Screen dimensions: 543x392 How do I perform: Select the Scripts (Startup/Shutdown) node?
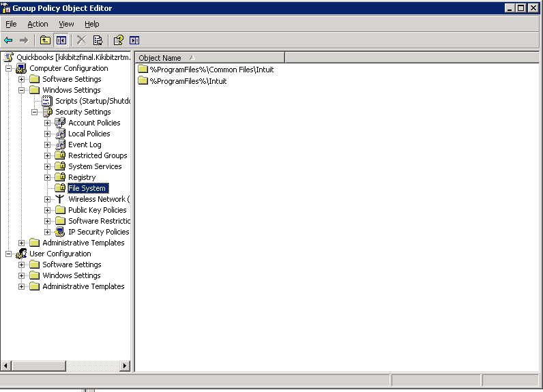pyautogui.click(x=92, y=101)
